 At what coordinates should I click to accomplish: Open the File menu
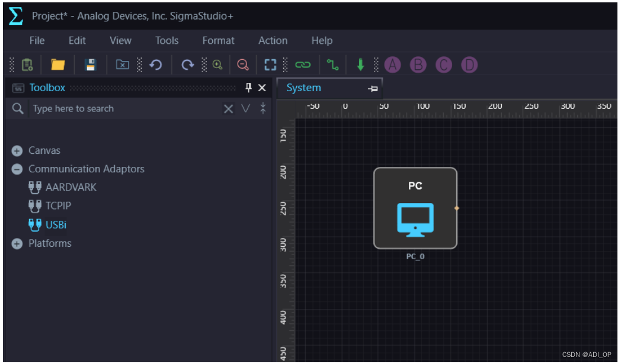[x=37, y=40]
